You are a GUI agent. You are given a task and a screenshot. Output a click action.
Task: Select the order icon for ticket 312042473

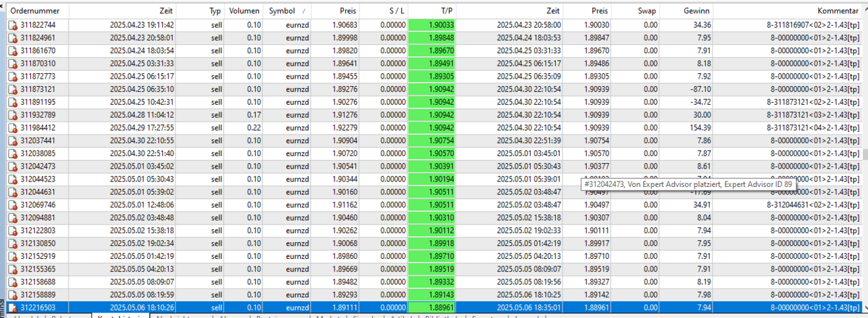click(x=12, y=166)
